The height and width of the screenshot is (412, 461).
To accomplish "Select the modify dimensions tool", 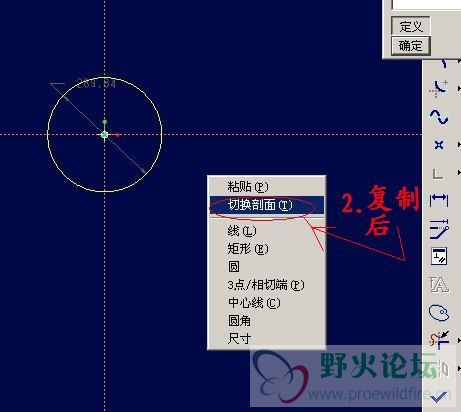I will (439, 229).
